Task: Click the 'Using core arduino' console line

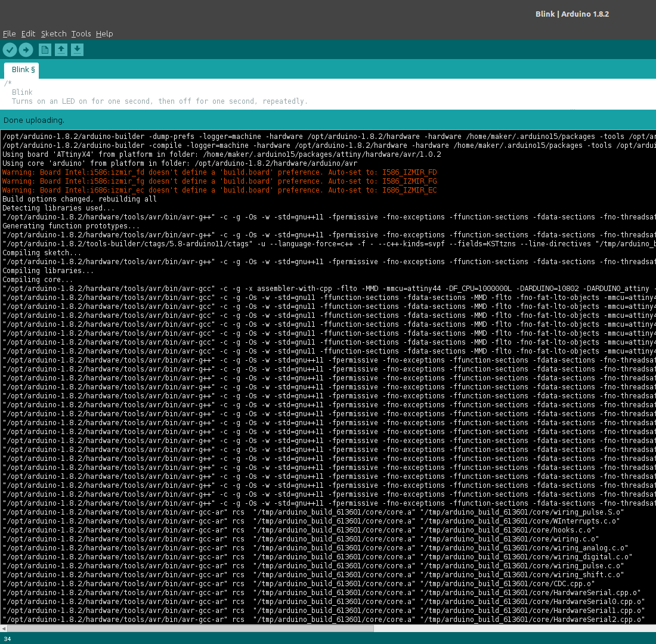Action: click(180, 163)
